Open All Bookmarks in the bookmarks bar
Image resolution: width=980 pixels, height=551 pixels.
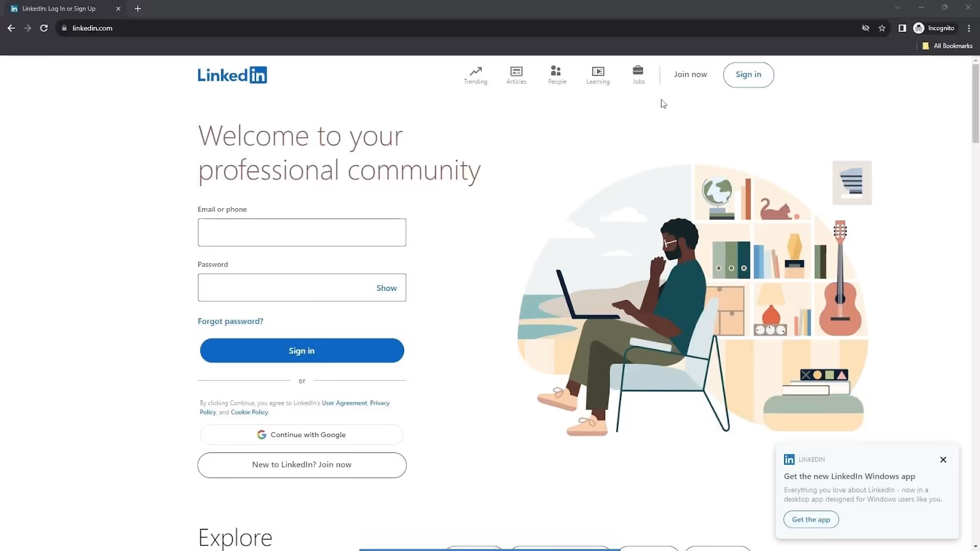click(x=947, y=45)
